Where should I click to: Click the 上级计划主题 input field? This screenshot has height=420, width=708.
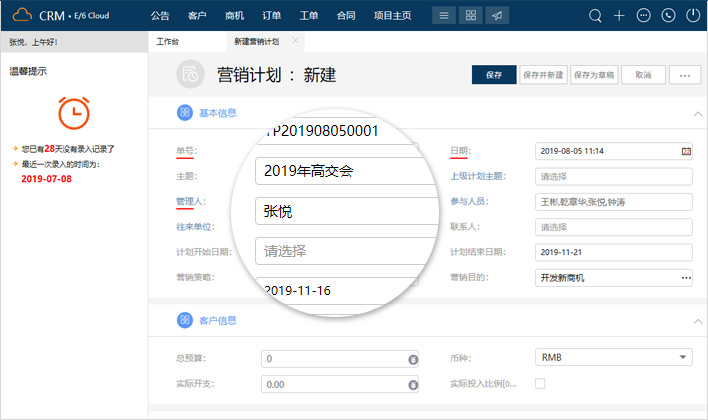614,176
